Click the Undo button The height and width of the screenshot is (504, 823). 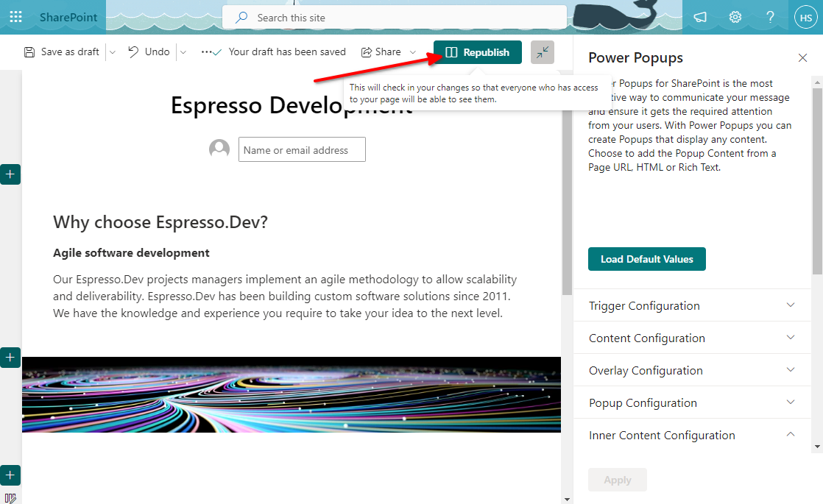point(149,52)
